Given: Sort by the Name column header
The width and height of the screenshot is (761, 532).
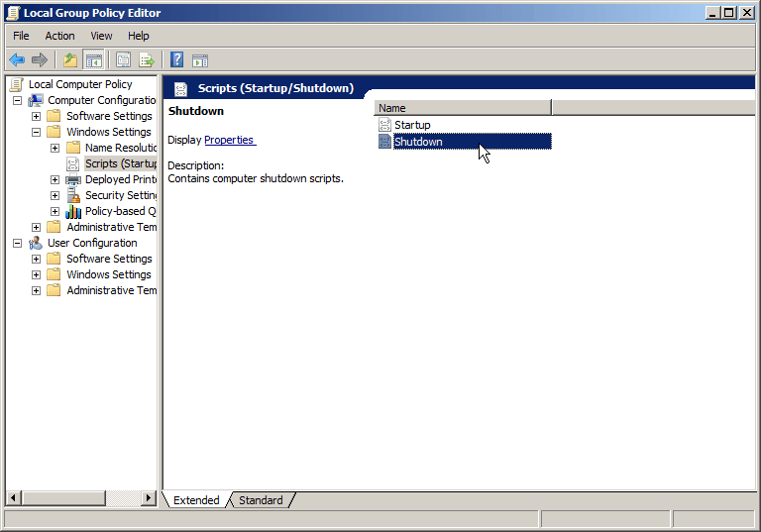Looking at the screenshot, I should [463, 108].
